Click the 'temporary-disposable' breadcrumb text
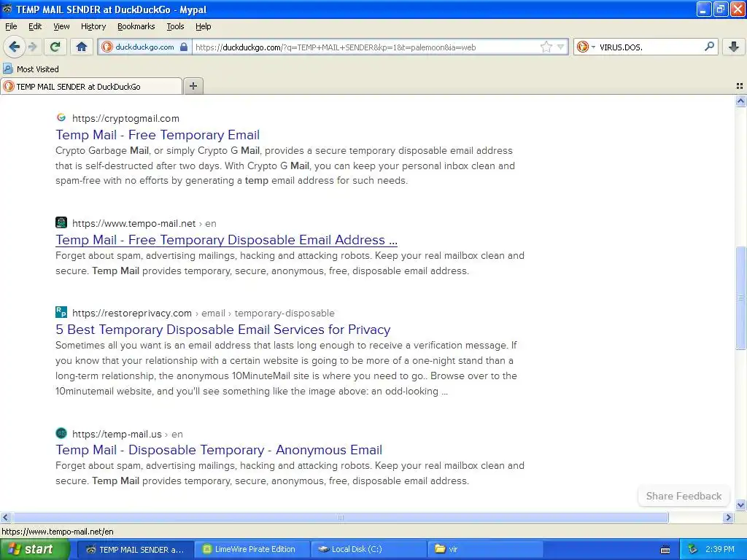This screenshot has width=747, height=560. click(285, 313)
